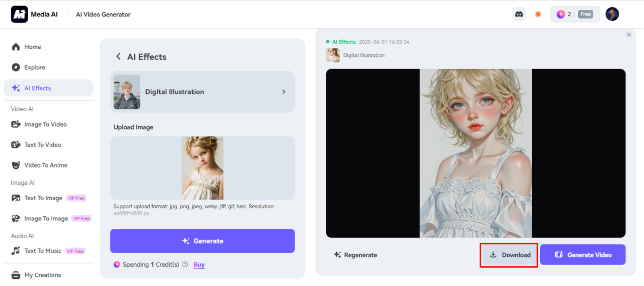Click the AI Effects sparkle sidebar icon
The image size is (644, 286).
(x=16, y=88)
